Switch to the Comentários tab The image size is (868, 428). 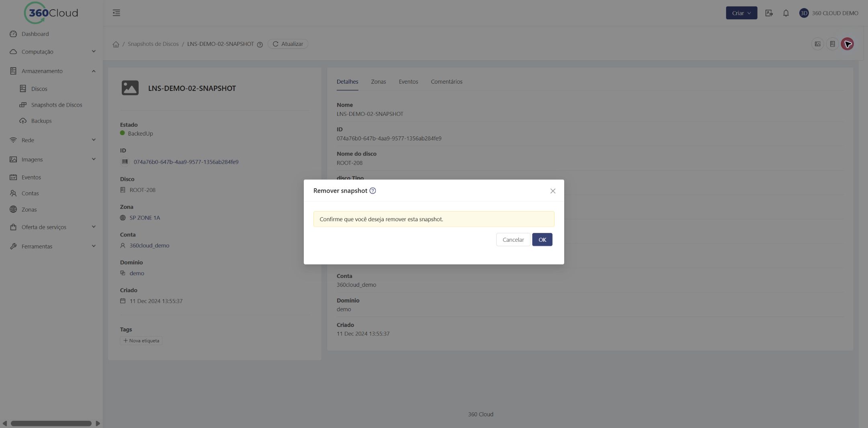click(446, 82)
